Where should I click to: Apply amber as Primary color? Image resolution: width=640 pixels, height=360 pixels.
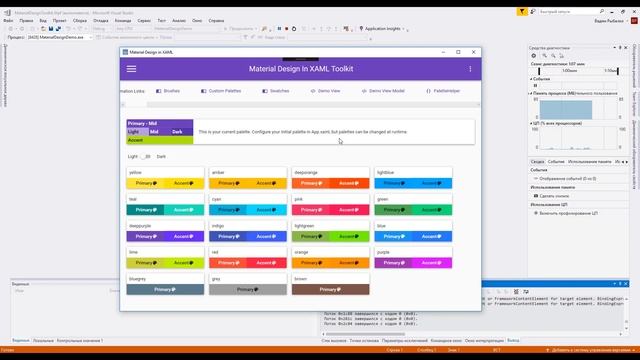(228, 183)
